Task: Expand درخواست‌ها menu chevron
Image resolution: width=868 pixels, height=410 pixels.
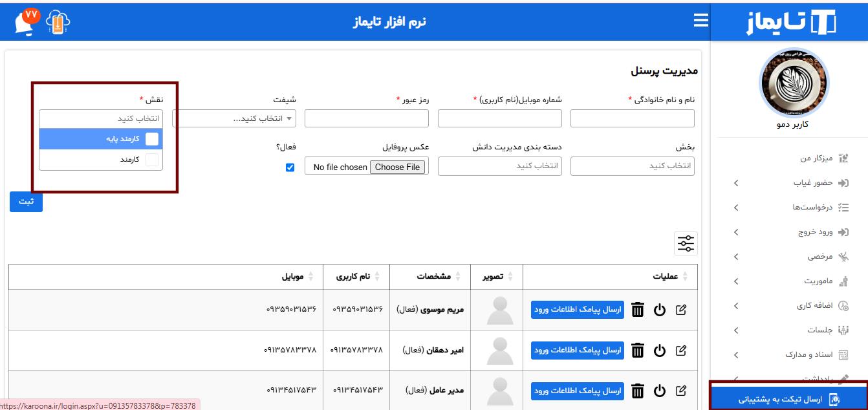Action: [736, 208]
